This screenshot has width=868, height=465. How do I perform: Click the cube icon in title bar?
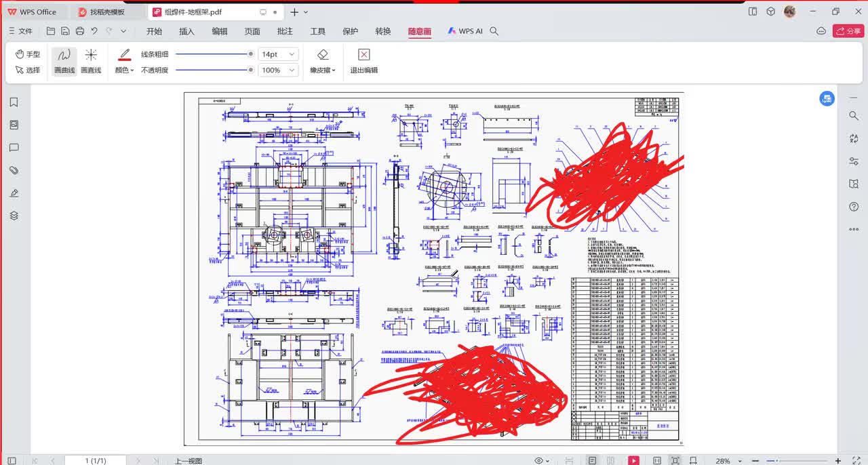point(771,12)
